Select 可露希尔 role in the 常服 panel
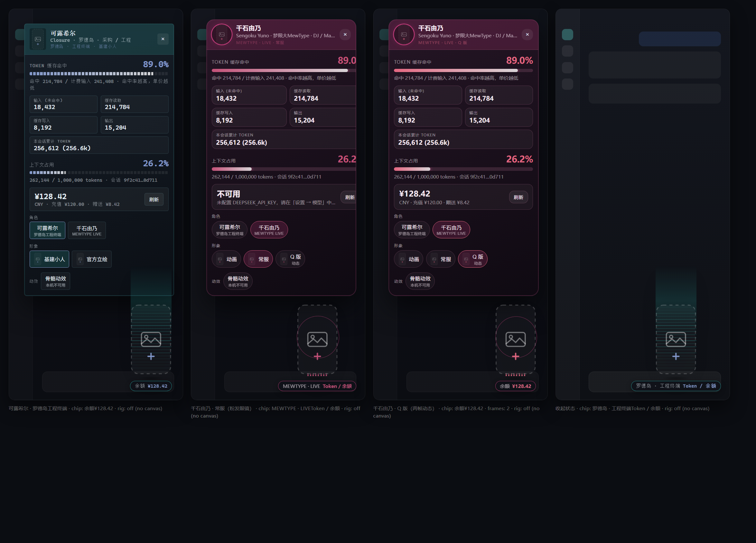Image resolution: width=756 pixels, height=543 pixels. click(229, 230)
